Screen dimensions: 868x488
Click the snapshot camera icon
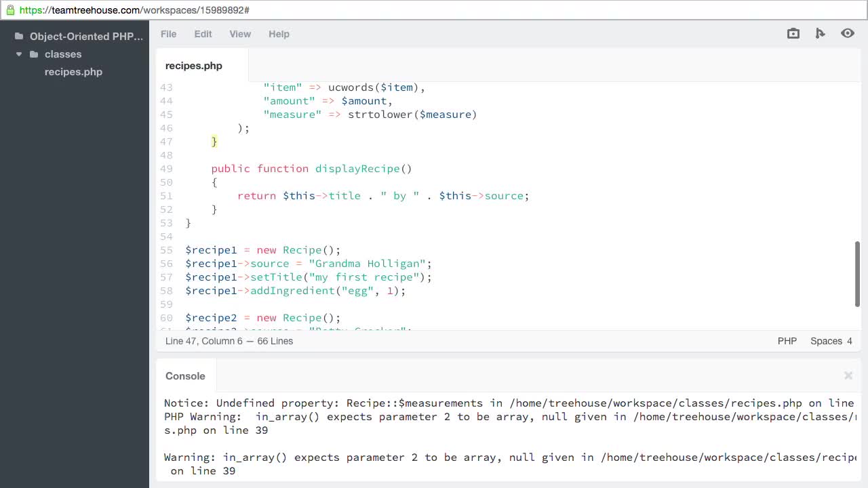(x=793, y=33)
